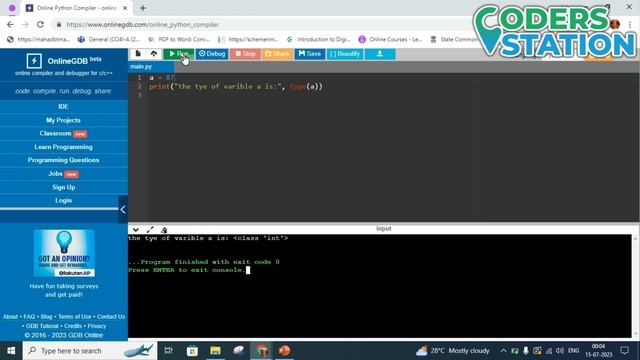Click the taskbar search box
Viewport: 640px width, 360px height.
[90, 351]
